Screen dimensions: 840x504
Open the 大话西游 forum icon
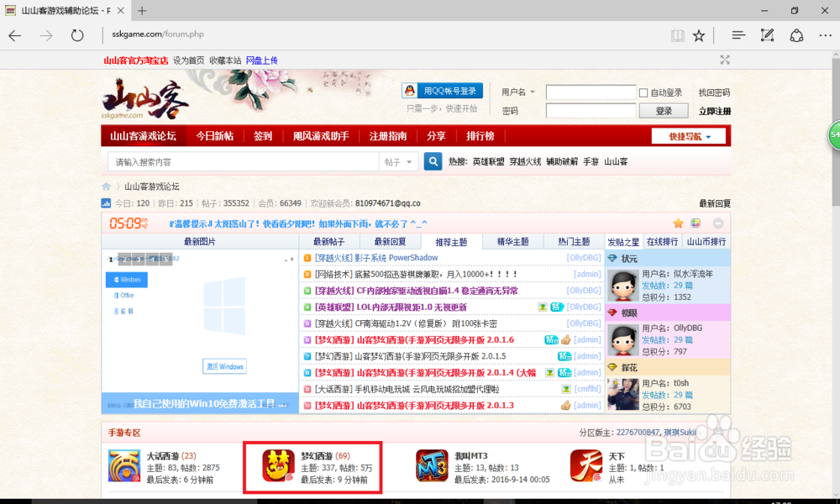[x=124, y=465]
